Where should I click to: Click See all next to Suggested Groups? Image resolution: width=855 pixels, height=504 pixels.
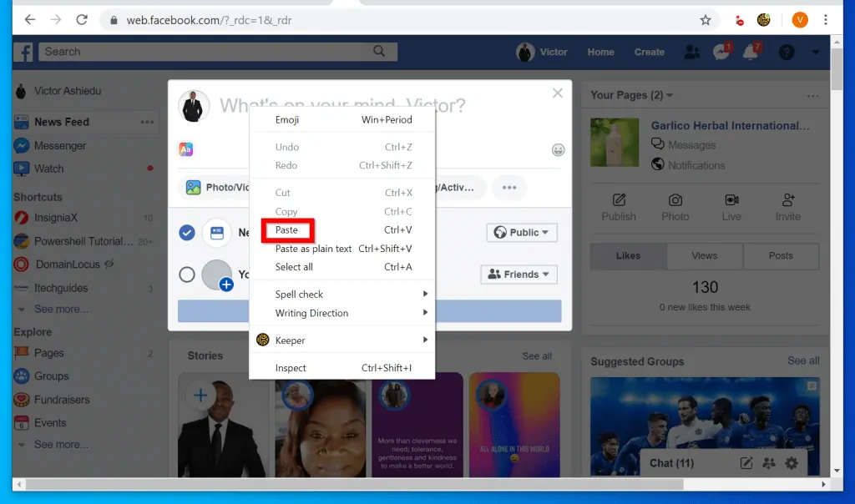[x=802, y=360]
